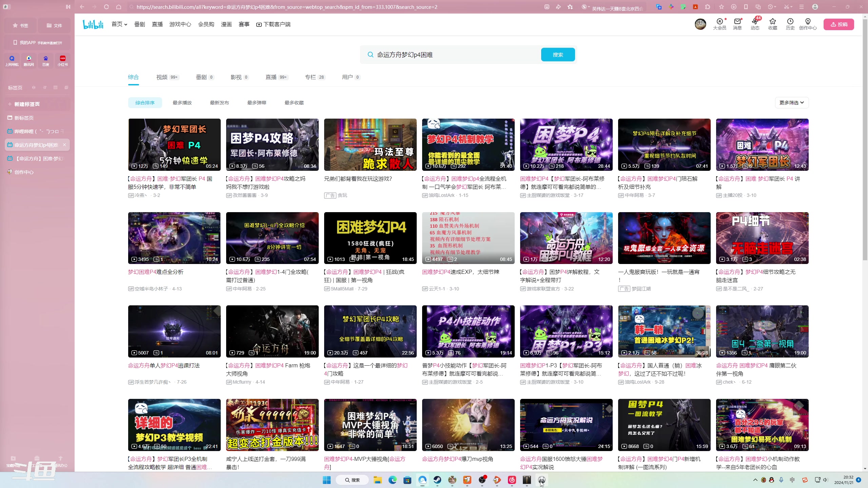Sort results by 最多播放
Screen dimensions: 868x488
click(x=182, y=103)
